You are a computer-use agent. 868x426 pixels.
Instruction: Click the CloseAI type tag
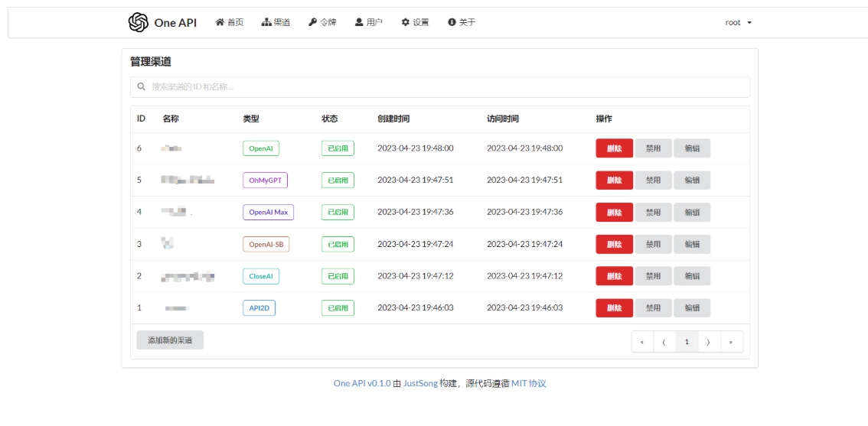coord(261,276)
